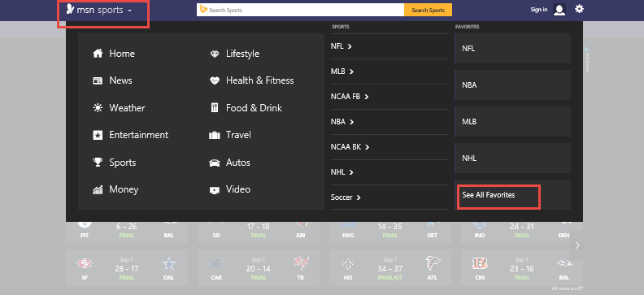Open the MLB favorite tile
The width and height of the screenshot is (644, 295).
512,121
